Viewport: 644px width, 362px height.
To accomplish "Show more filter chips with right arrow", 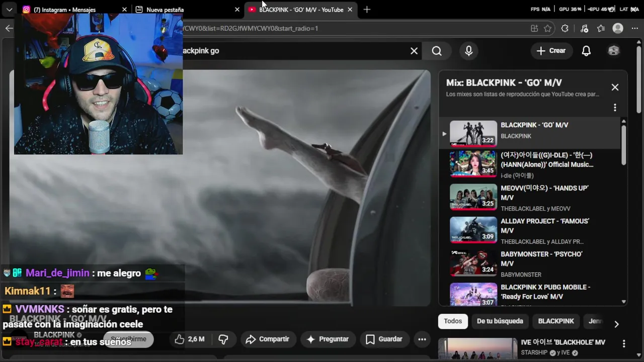I will pyautogui.click(x=616, y=324).
